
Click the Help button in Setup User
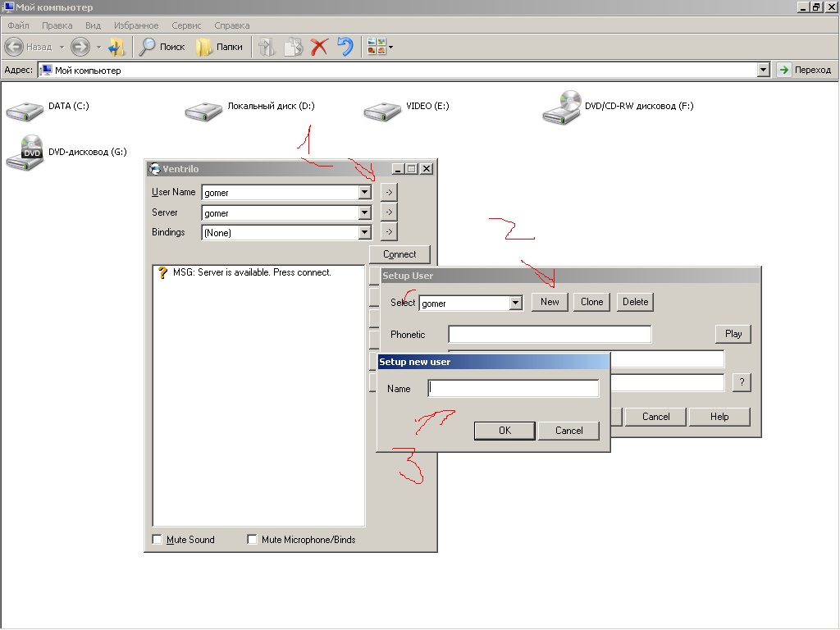tap(719, 416)
